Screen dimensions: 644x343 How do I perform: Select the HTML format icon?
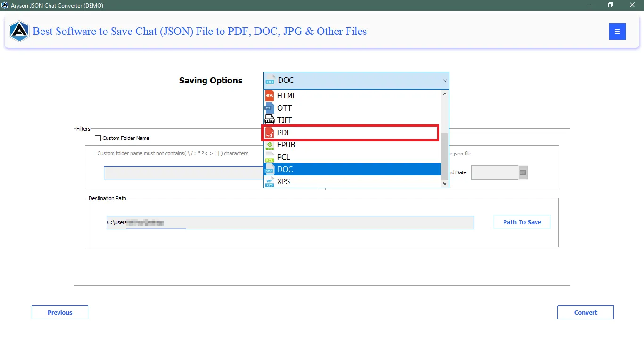tap(269, 96)
